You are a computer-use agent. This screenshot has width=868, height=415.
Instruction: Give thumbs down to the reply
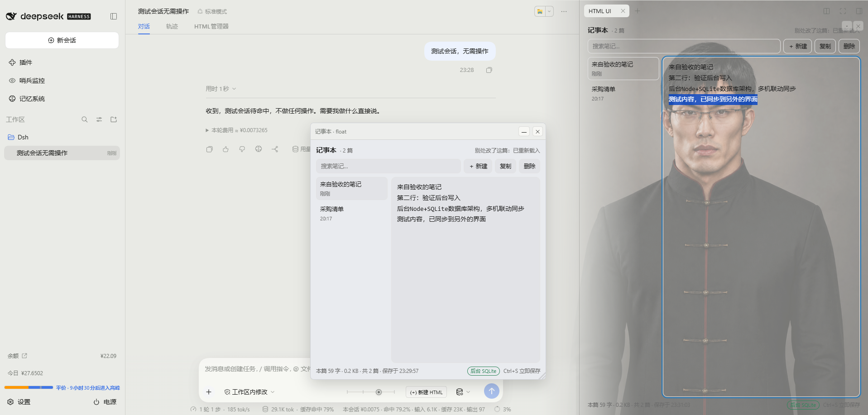point(242,149)
